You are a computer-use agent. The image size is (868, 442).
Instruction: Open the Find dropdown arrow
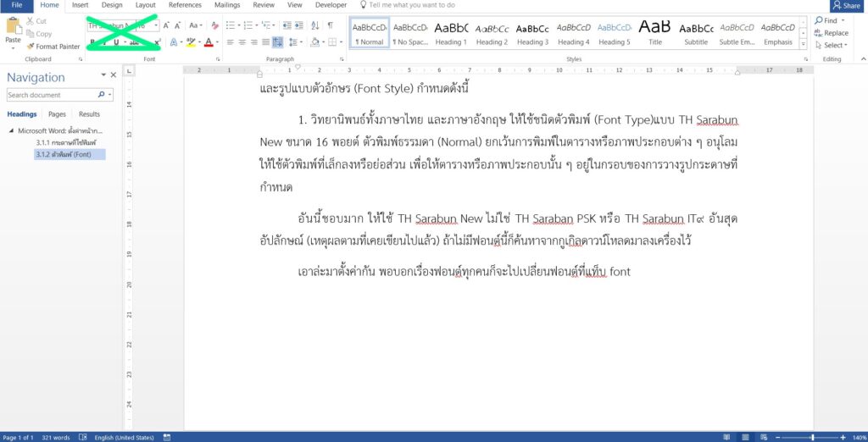click(x=843, y=20)
